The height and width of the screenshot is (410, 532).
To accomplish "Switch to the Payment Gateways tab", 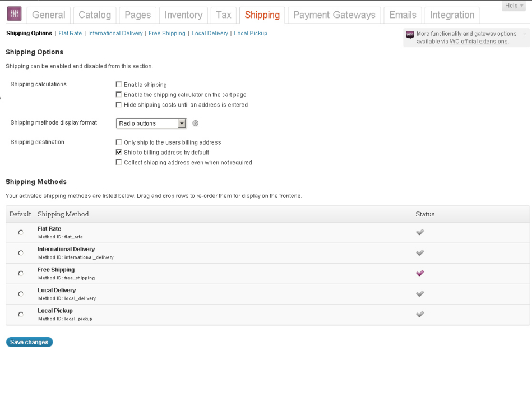I will tap(334, 15).
